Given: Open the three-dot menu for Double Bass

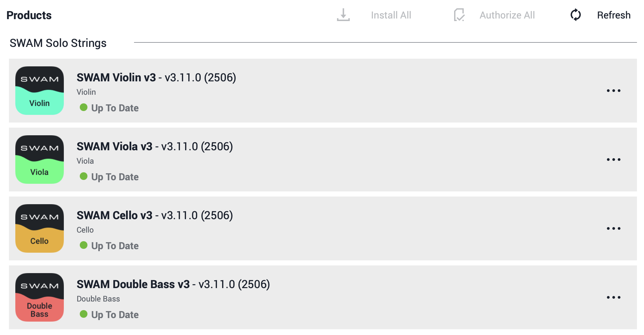Looking at the screenshot, I should (613, 297).
